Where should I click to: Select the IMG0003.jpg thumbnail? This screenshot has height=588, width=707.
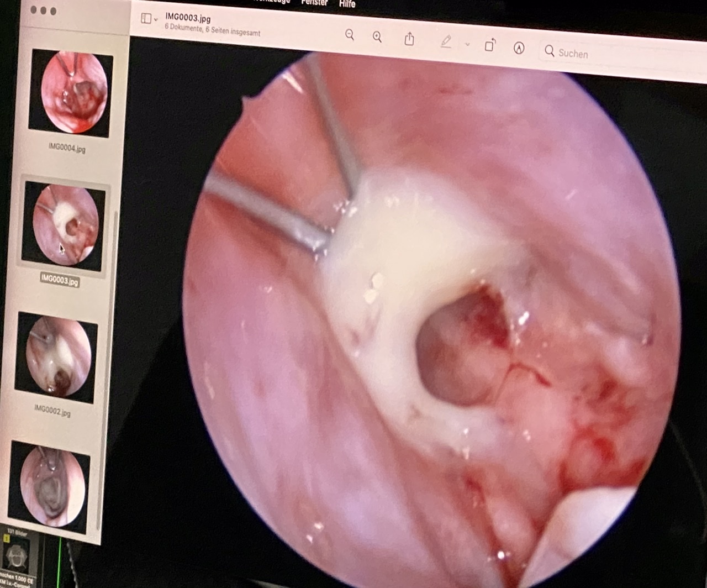point(65,225)
